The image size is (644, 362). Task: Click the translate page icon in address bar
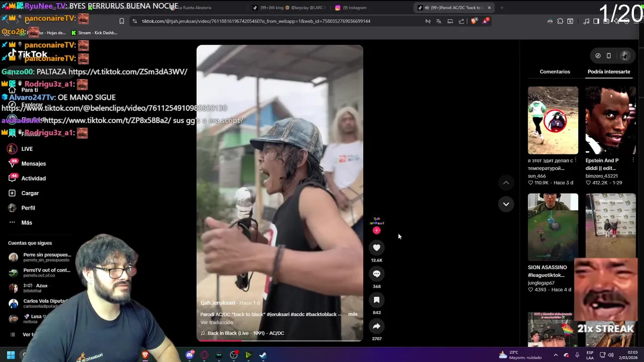click(x=439, y=21)
